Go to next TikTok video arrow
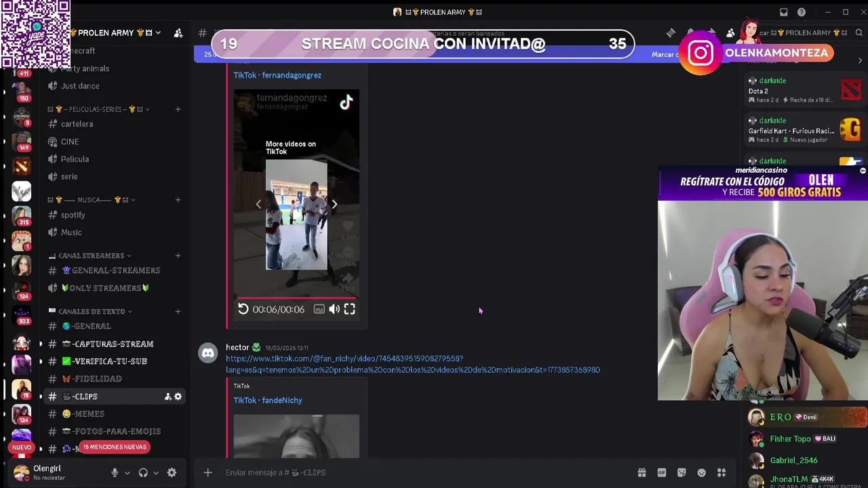 334,204
